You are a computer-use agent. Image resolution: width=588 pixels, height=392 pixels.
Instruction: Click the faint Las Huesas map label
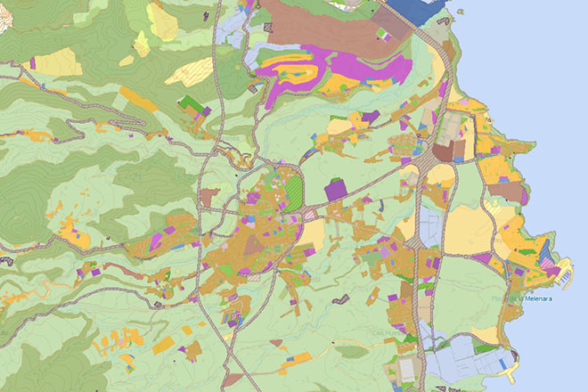tap(383, 332)
